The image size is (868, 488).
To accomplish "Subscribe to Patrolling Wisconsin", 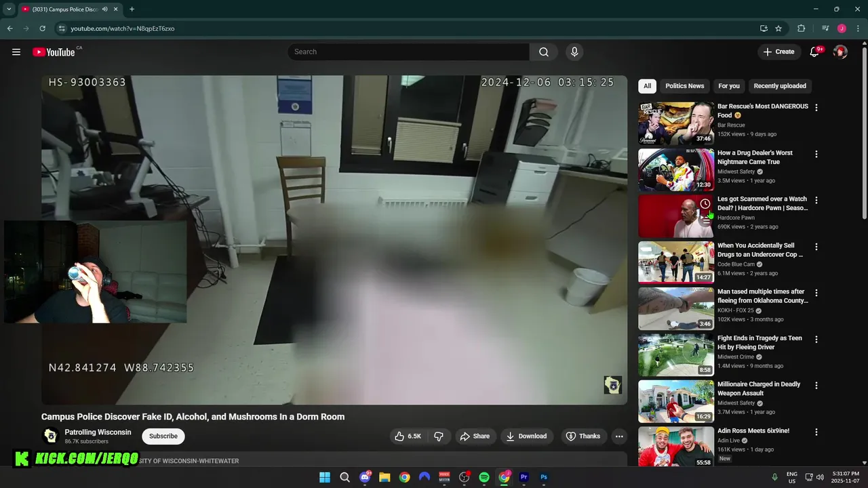I will pos(163,436).
